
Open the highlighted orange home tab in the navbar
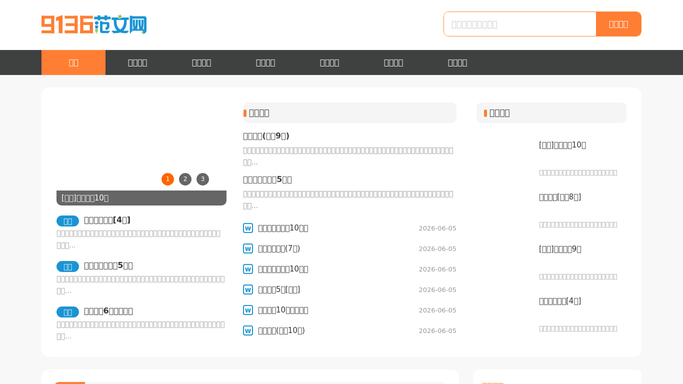tap(74, 63)
